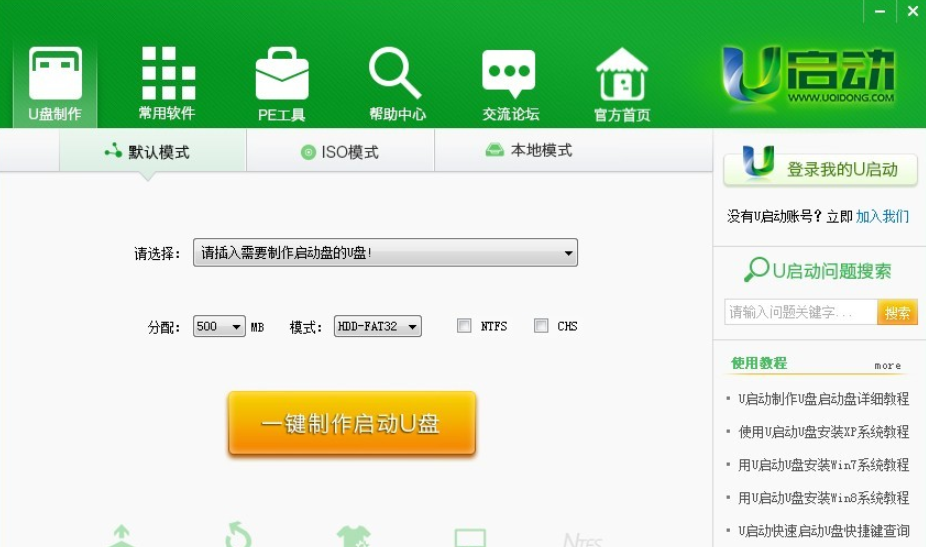Open U启动制作U盘启动盘详细教程

pyautogui.click(x=823, y=399)
